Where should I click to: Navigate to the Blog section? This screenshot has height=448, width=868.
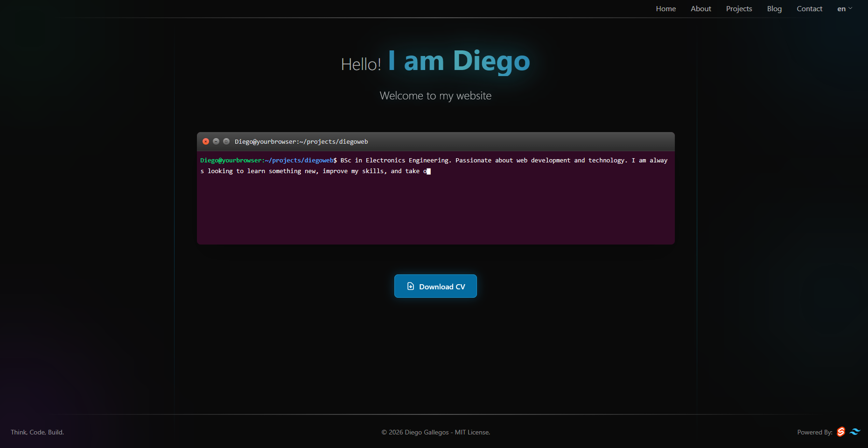pos(774,8)
